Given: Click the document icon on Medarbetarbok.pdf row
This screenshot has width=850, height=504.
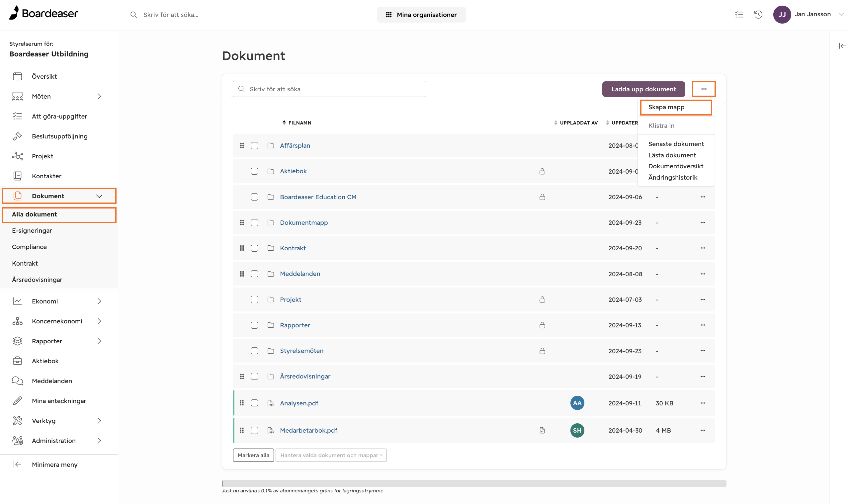Looking at the screenshot, I should tap(542, 430).
